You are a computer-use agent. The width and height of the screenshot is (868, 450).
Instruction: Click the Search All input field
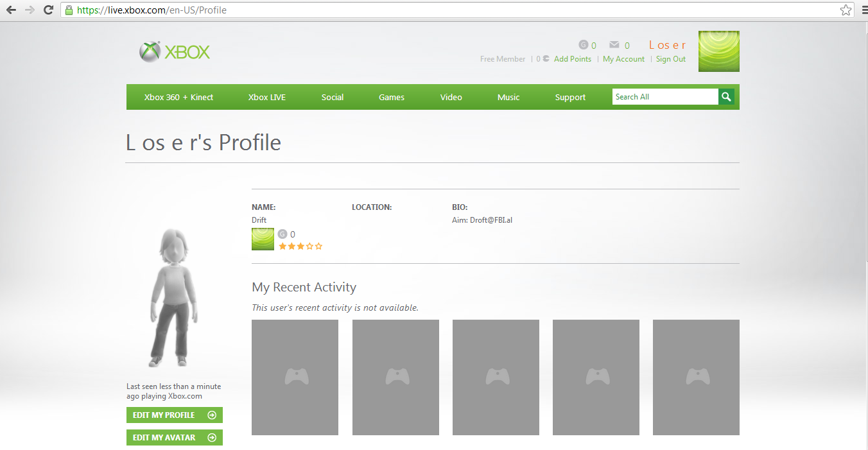click(x=665, y=97)
